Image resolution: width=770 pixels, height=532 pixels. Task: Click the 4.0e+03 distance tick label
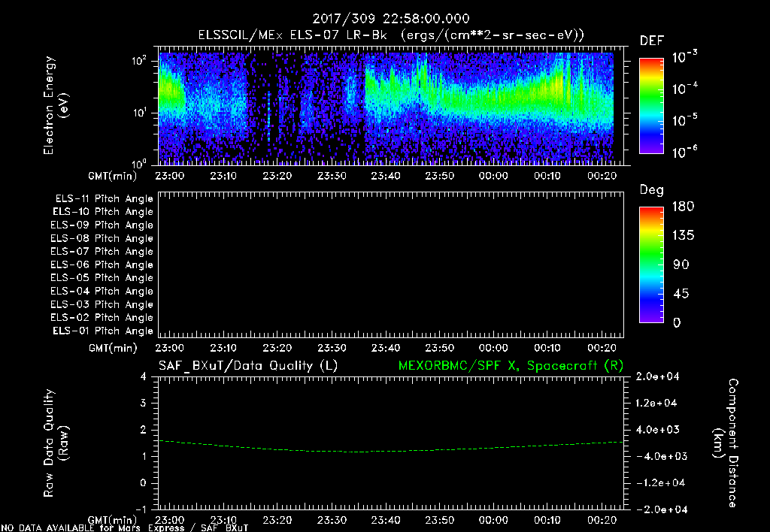pos(657,429)
